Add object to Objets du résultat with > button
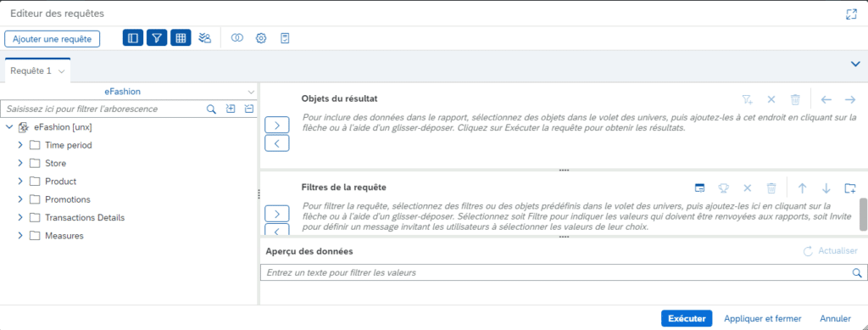Screen dimensions: 868x330 (277, 126)
